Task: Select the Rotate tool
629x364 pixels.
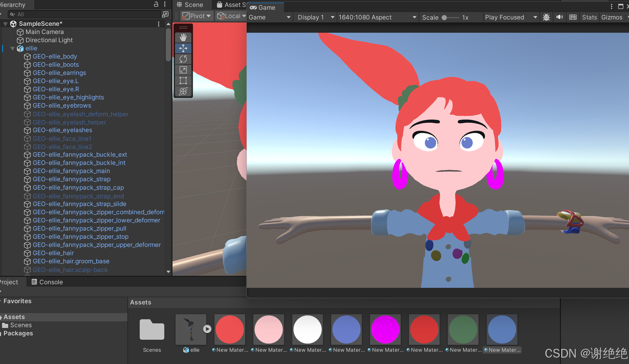Action: [183, 59]
